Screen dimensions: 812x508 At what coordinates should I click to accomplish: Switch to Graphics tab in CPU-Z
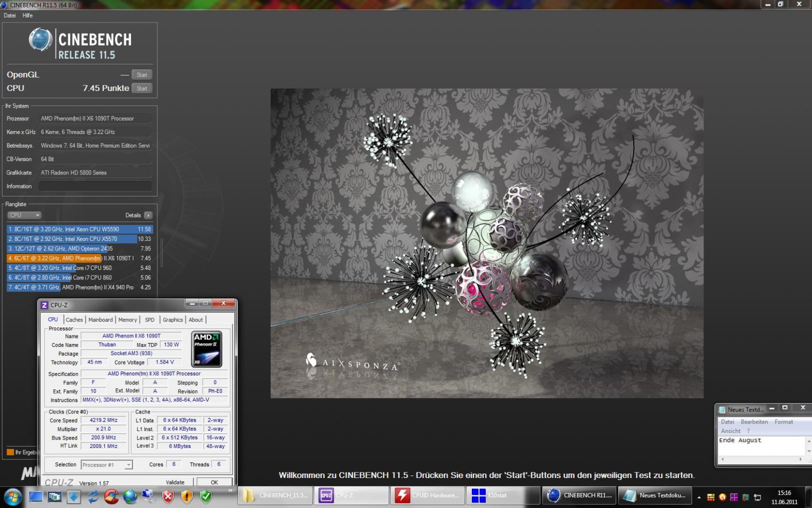[x=173, y=320]
